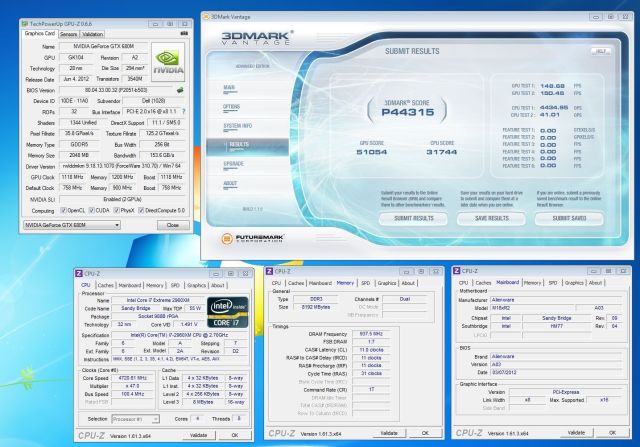The height and width of the screenshot is (447, 640).
Task: Click the Specification field in CPU-Z
Action: click(180, 335)
